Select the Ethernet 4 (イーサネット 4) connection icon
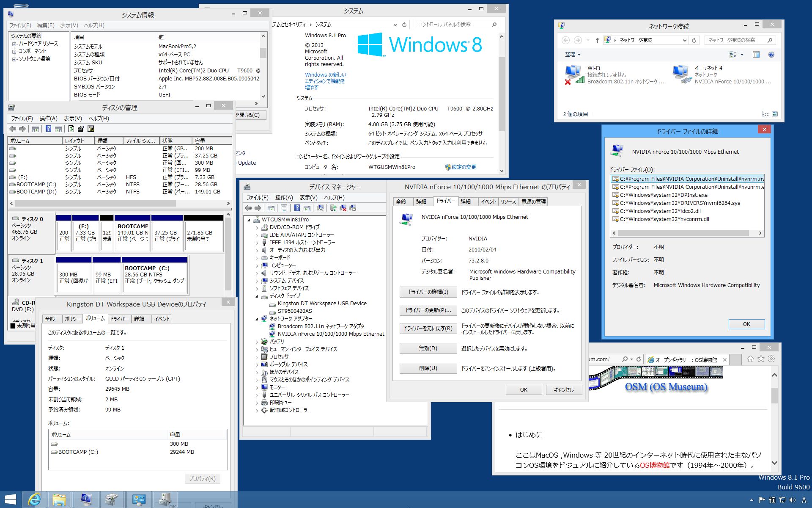Screen dimensions: 812x508 click(x=681, y=75)
